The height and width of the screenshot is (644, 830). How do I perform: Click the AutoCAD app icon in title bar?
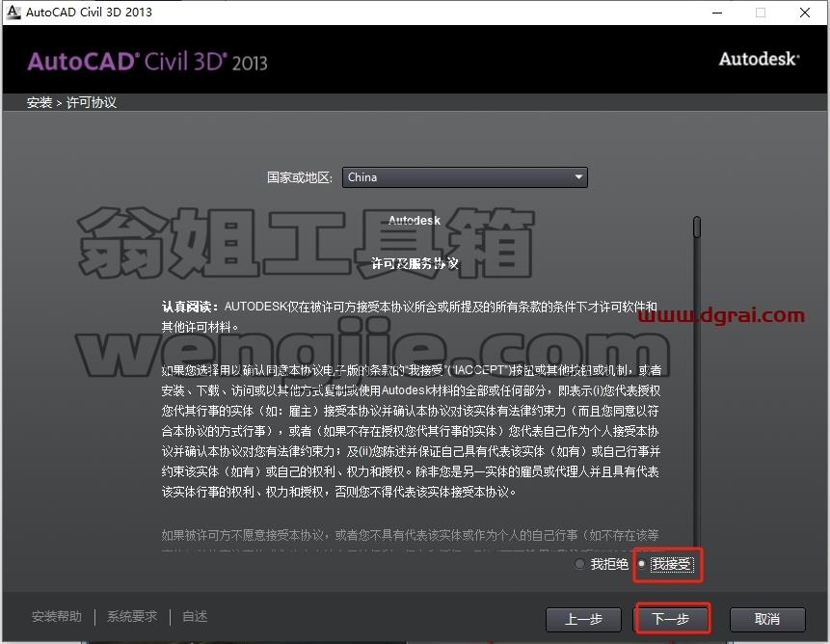(x=13, y=12)
